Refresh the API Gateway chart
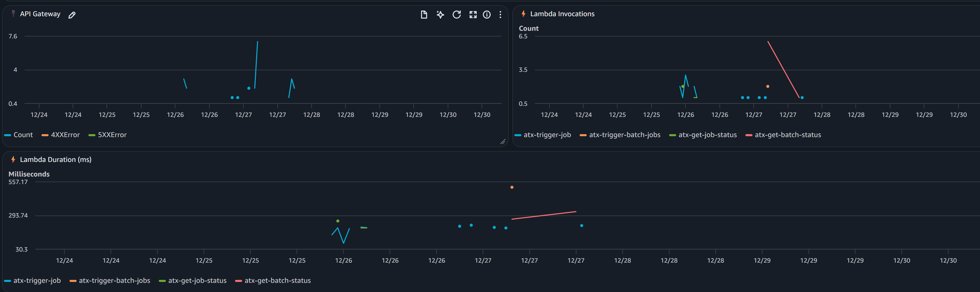The height and width of the screenshot is (292, 980). point(456,15)
